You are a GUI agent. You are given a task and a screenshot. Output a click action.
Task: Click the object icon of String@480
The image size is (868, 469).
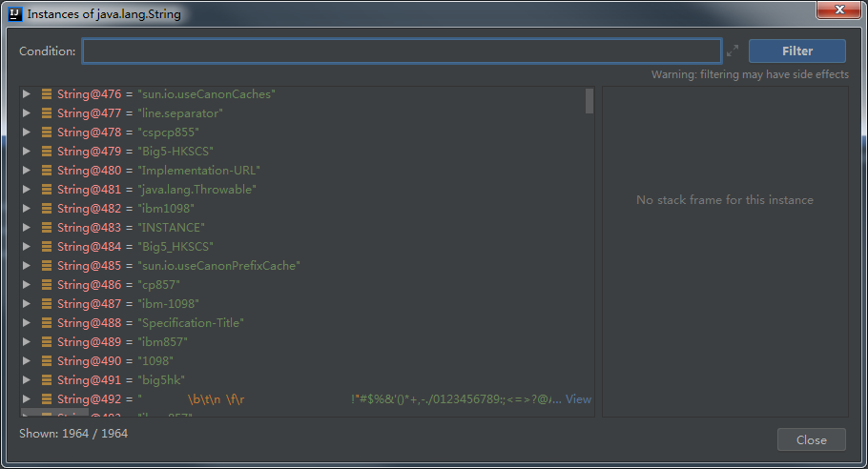click(x=47, y=171)
